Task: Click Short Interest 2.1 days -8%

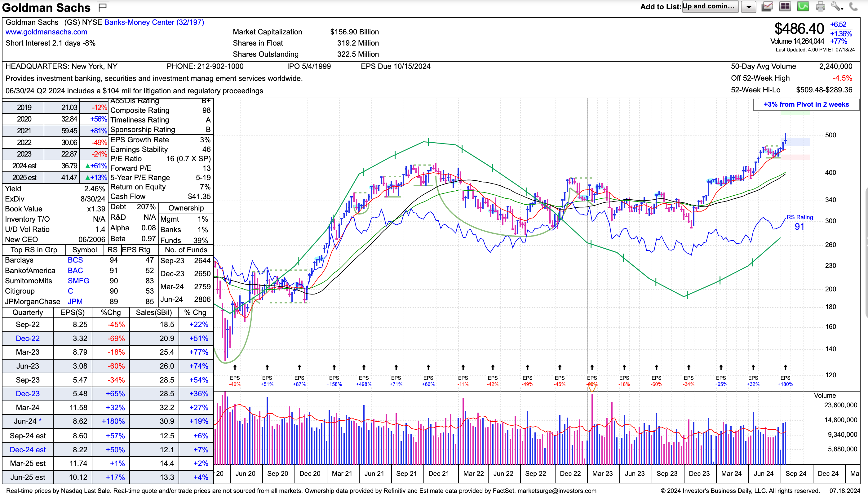Action: [x=51, y=43]
